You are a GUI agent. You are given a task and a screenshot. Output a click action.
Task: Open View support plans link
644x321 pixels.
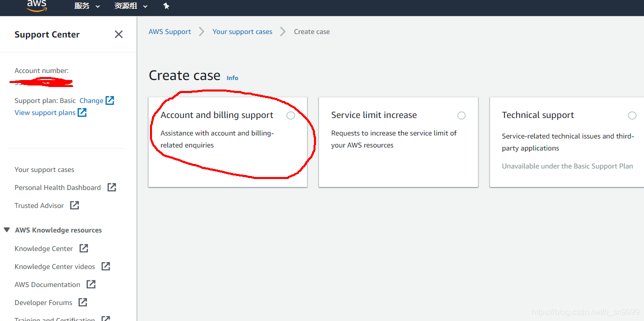click(45, 112)
